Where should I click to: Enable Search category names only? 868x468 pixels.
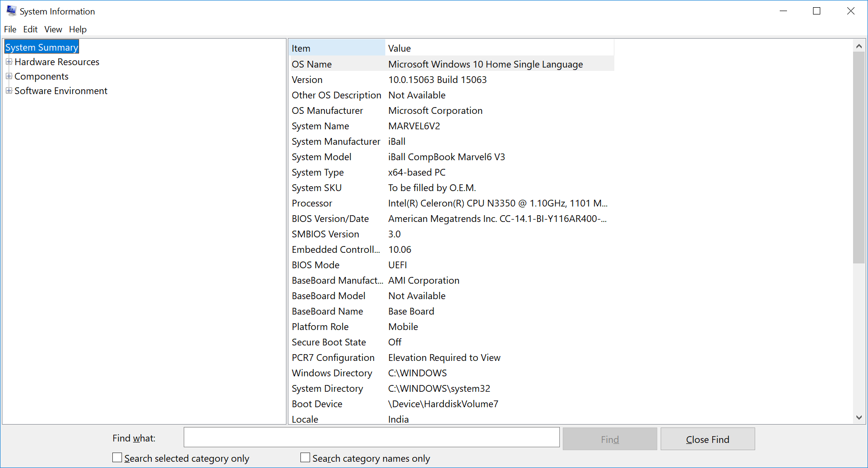[305, 457]
